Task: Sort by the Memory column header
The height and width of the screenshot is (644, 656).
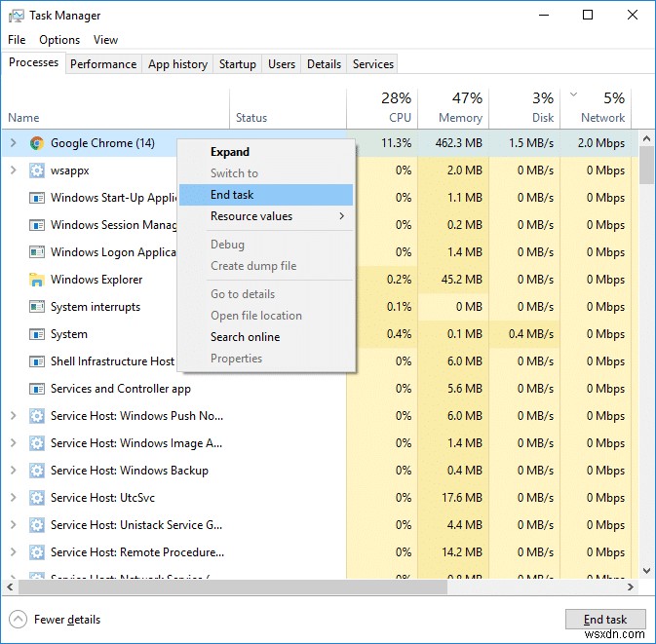Action: click(453, 109)
